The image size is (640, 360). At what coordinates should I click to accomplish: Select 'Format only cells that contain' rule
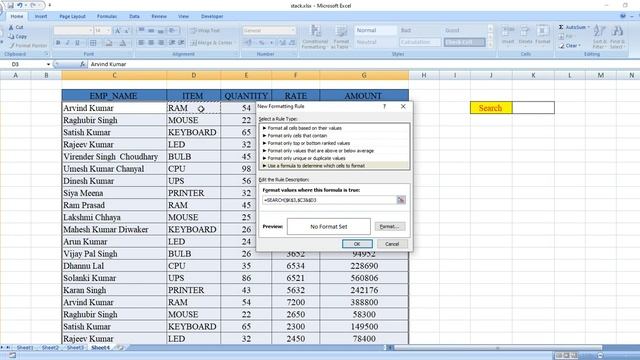[334, 136]
